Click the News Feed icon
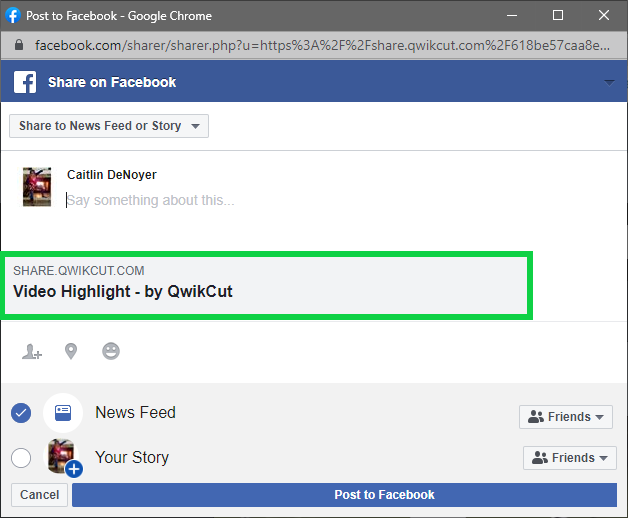This screenshot has width=628, height=518. [x=63, y=413]
